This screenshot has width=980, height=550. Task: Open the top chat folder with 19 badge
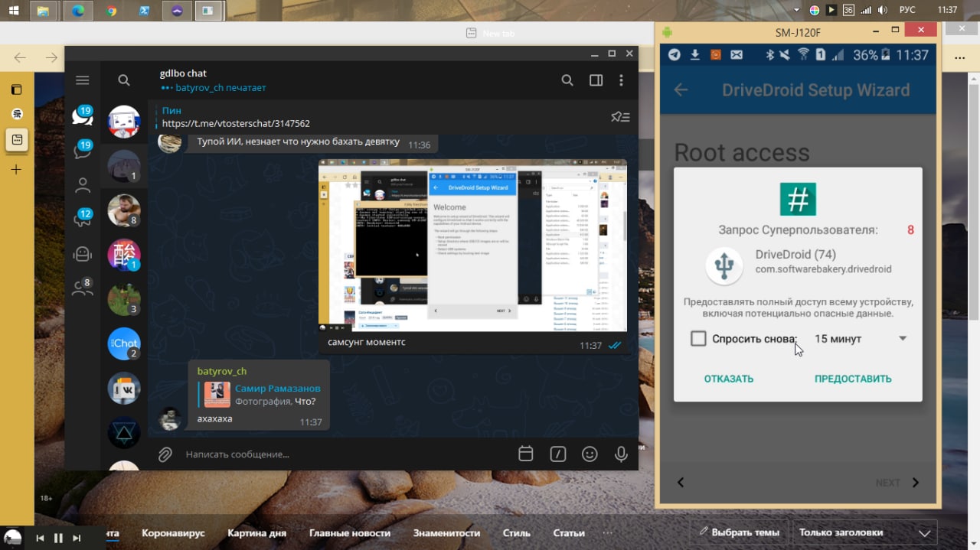[x=83, y=116]
